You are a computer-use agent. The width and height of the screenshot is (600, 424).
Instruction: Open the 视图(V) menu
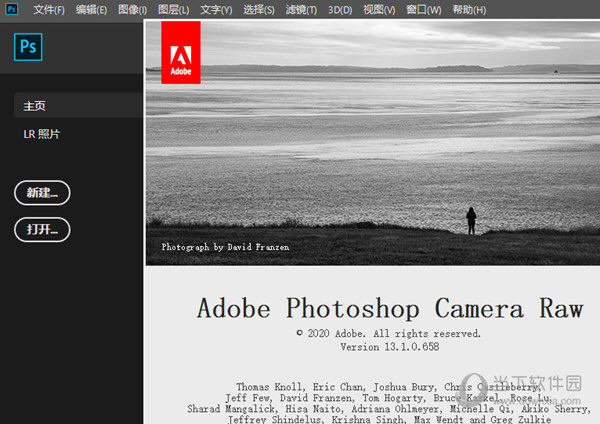(x=379, y=10)
